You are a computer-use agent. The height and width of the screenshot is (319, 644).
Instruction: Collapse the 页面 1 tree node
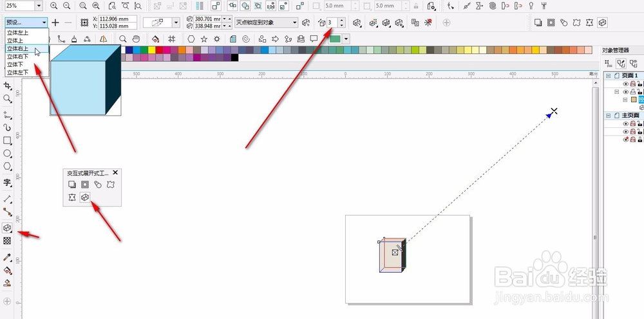(x=608, y=76)
